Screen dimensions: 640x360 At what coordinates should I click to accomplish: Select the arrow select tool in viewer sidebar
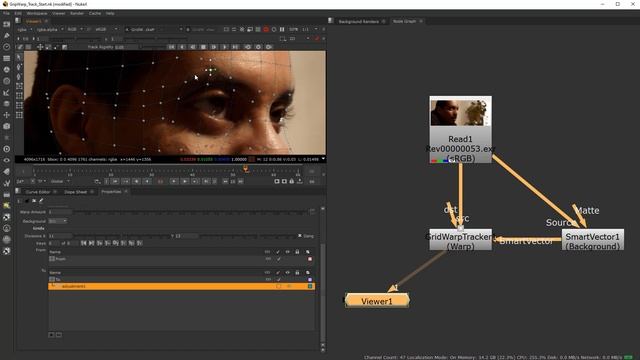(x=19, y=57)
